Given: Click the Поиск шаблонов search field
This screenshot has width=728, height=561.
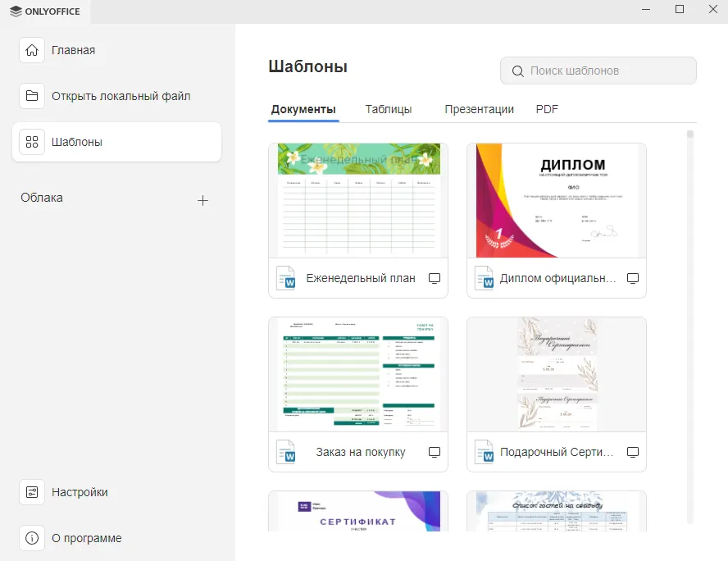Looking at the screenshot, I should coord(607,71).
